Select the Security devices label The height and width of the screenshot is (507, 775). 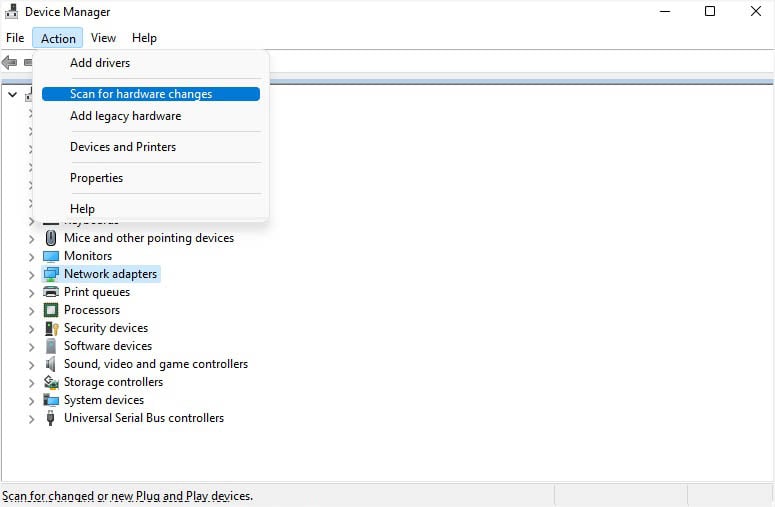tap(106, 328)
